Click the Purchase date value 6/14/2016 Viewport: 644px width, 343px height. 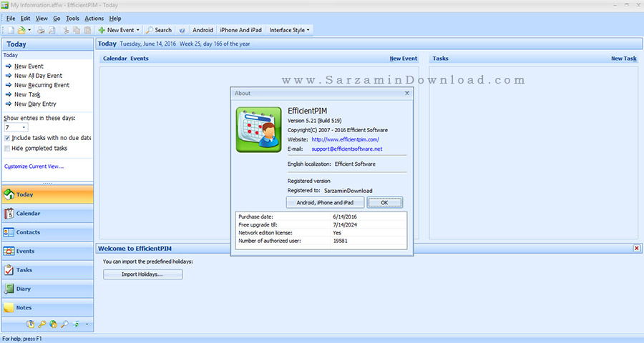(x=345, y=217)
